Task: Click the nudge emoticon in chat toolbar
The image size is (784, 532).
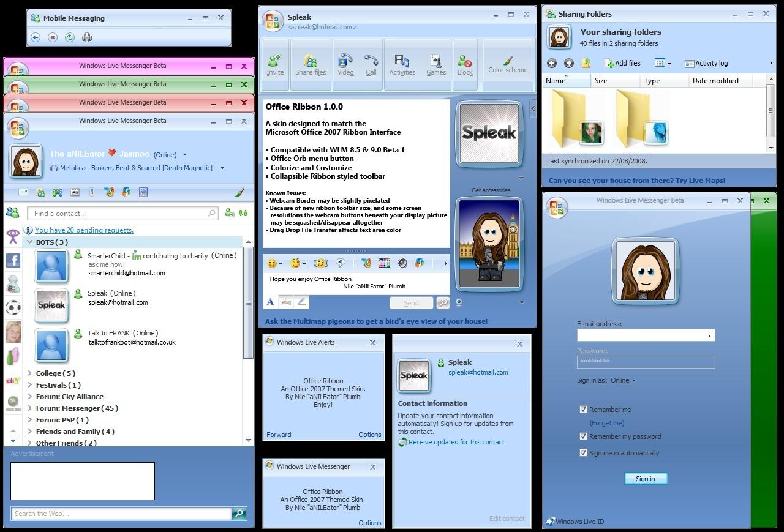Action: point(320,263)
